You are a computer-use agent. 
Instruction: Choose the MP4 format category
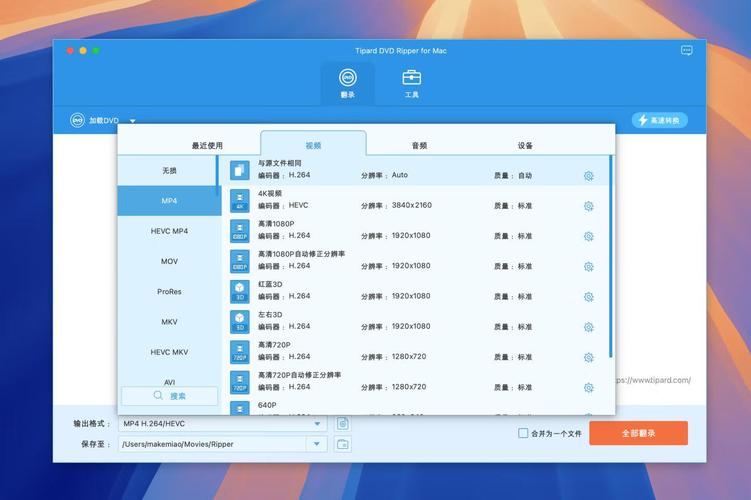pyautogui.click(x=169, y=201)
